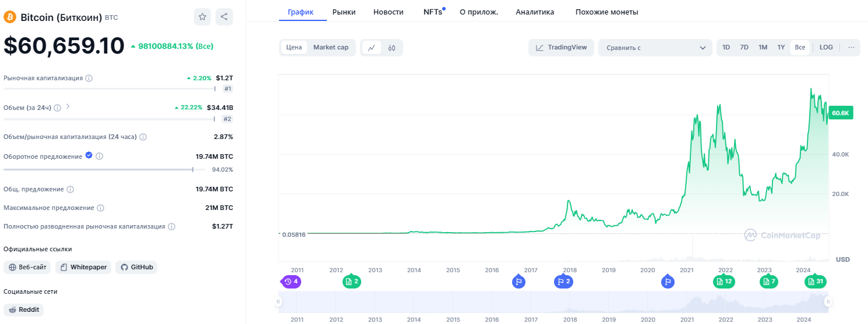Click the purple history marker with 4
This screenshot has height=324, width=868.
click(290, 282)
